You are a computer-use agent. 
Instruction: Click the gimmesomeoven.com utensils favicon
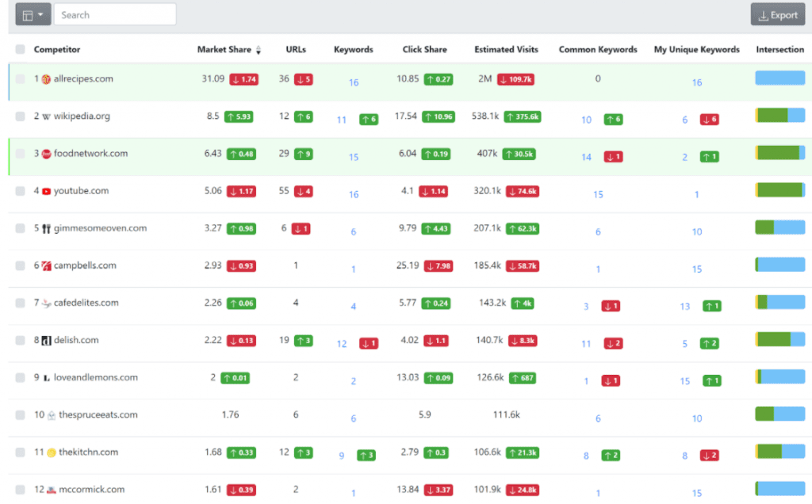click(46, 229)
